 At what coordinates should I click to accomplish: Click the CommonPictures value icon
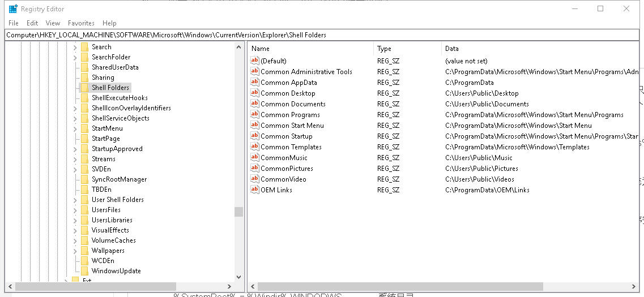[255, 168]
